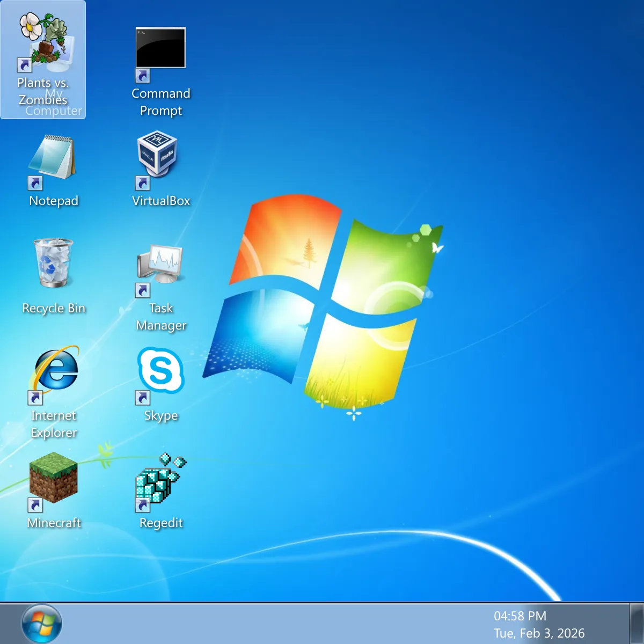Click the "Skype" label text
644x644 pixels.
(161, 416)
